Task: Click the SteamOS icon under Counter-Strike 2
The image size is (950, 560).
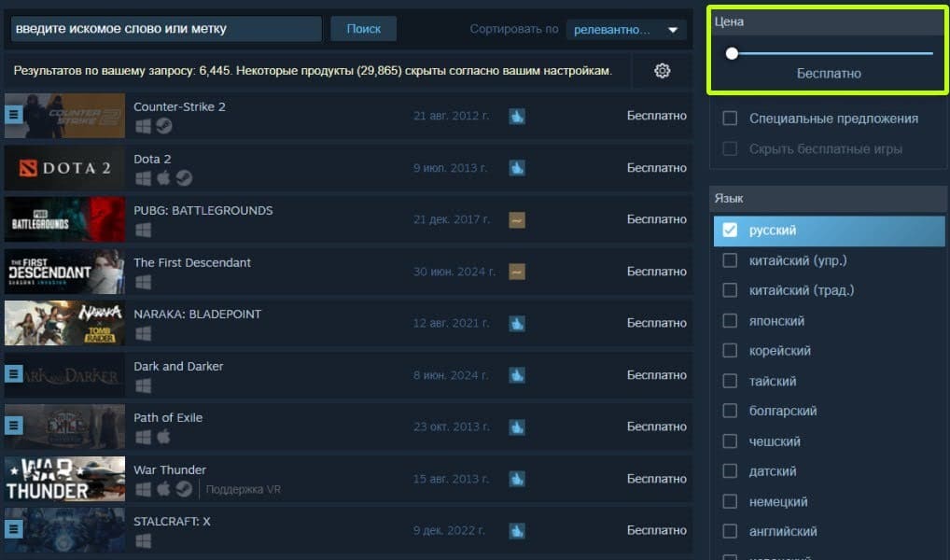Action: click(x=163, y=125)
